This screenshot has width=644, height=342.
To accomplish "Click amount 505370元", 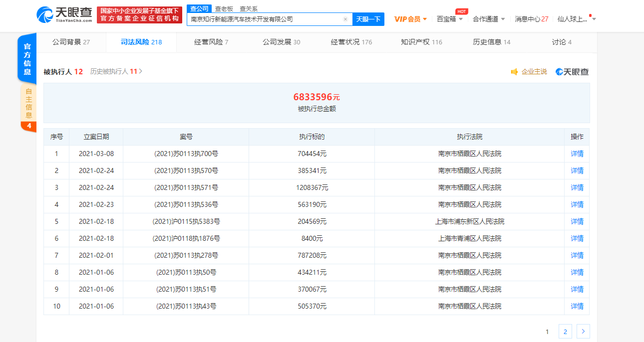I will (x=312, y=307).
